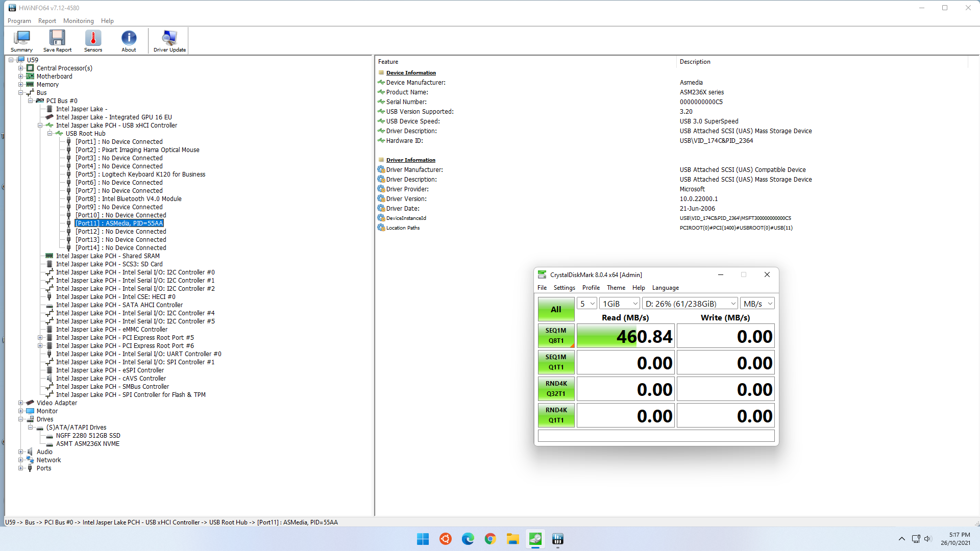
Task: Open the test size dropdown showing 1GiB
Action: coord(620,304)
